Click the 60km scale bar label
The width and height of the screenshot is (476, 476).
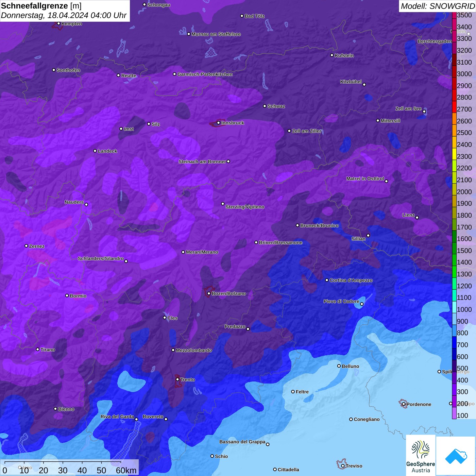126,470
